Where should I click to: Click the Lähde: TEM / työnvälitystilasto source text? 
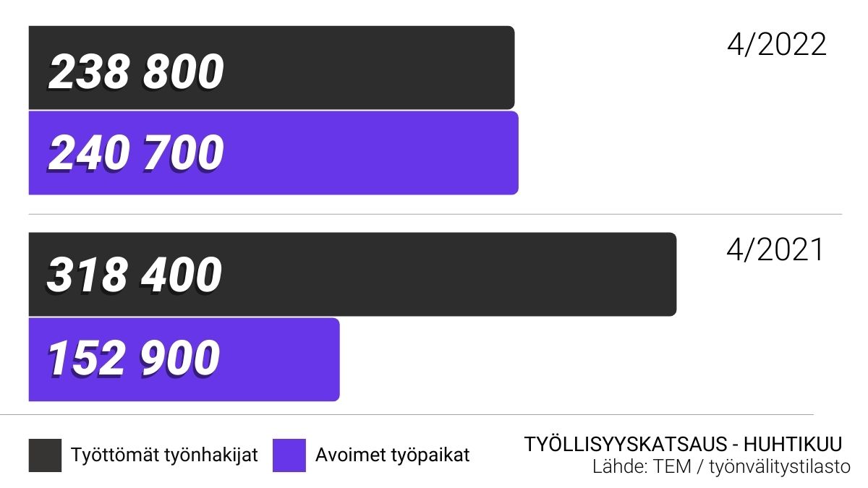click(721, 467)
